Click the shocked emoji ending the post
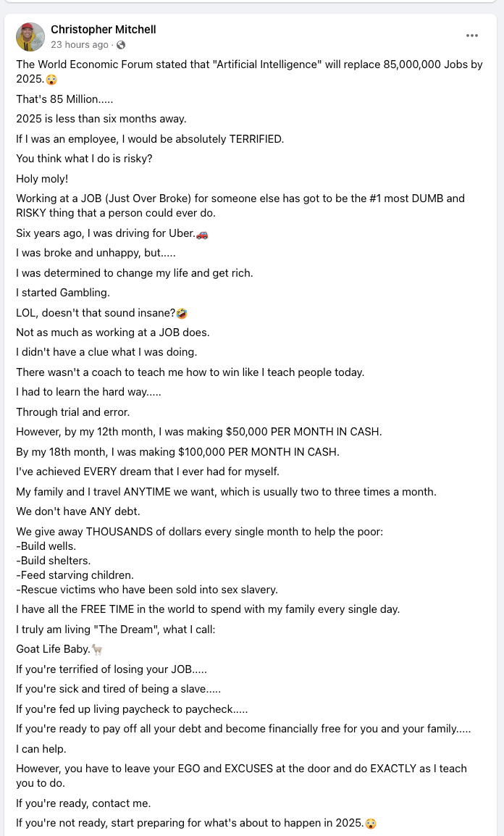This screenshot has height=836, width=504. (370, 823)
